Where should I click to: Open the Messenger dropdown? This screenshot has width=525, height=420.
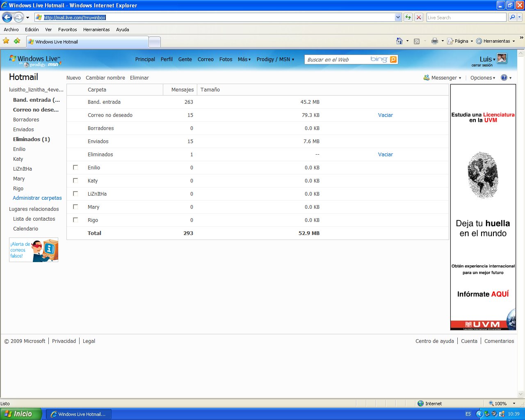pos(442,78)
